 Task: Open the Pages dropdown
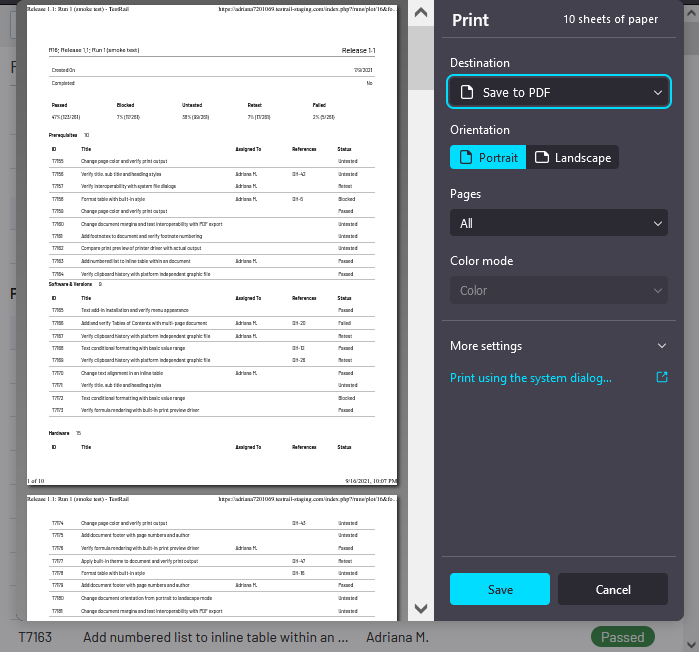pos(558,223)
